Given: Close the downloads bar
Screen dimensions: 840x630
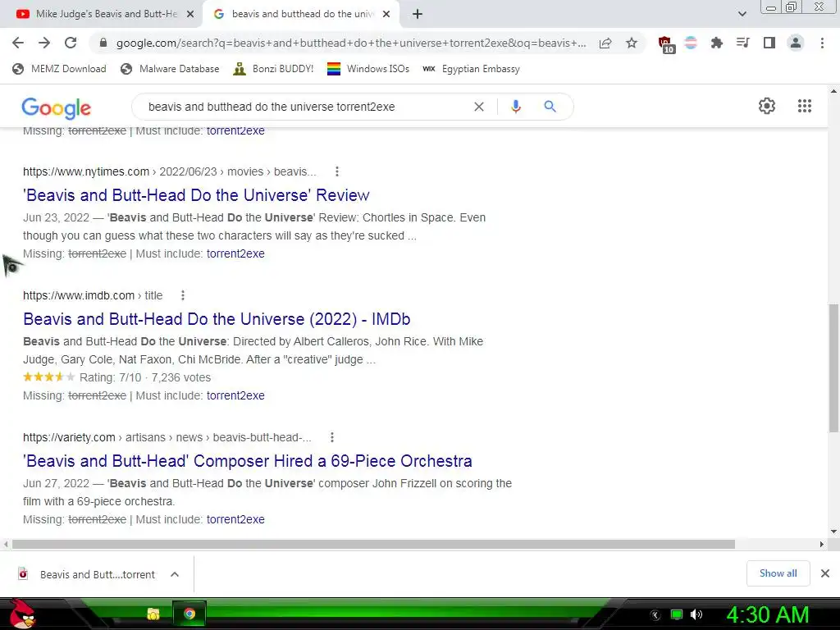Looking at the screenshot, I should tap(825, 573).
